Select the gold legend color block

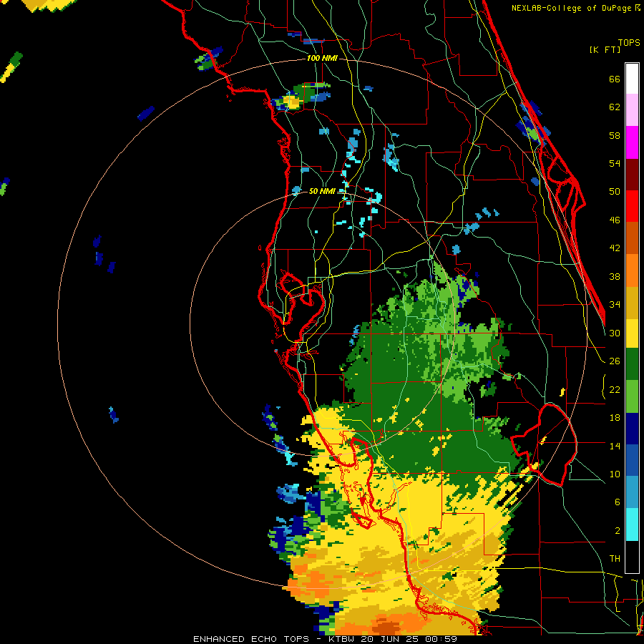click(x=632, y=303)
